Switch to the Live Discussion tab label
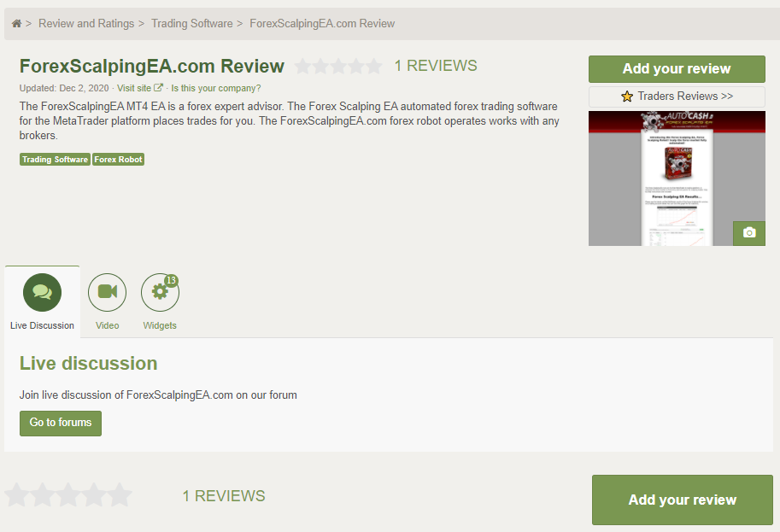 click(42, 325)
